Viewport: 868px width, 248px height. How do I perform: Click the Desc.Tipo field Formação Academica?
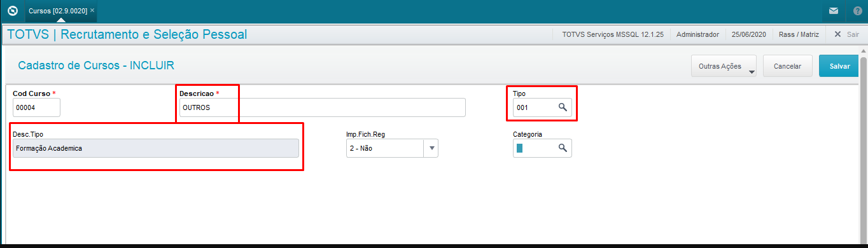point(155,148)
